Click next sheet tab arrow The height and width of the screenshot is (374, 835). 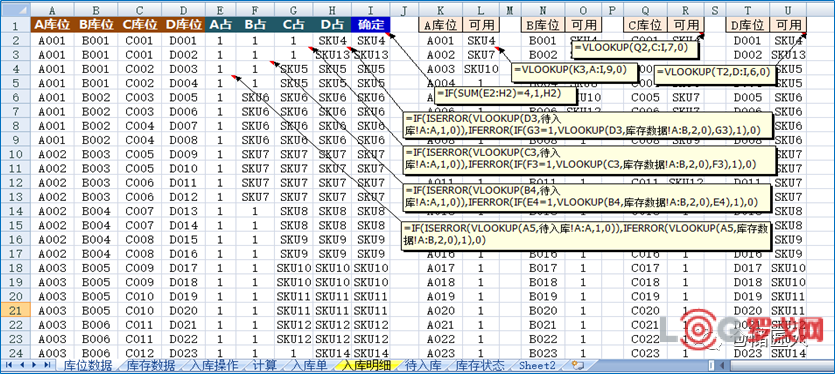[35, 365]
